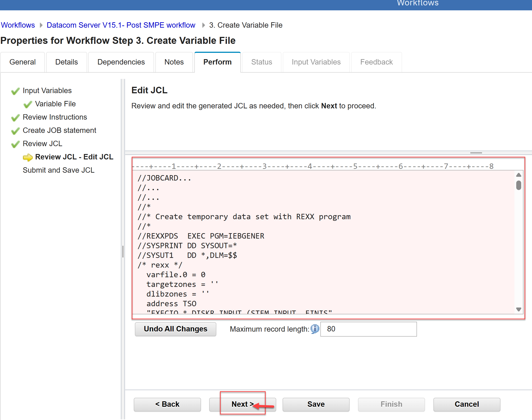Click green checkmark beside Review Instructions
This screenshot has width=532, height=420.
[15, 118]
